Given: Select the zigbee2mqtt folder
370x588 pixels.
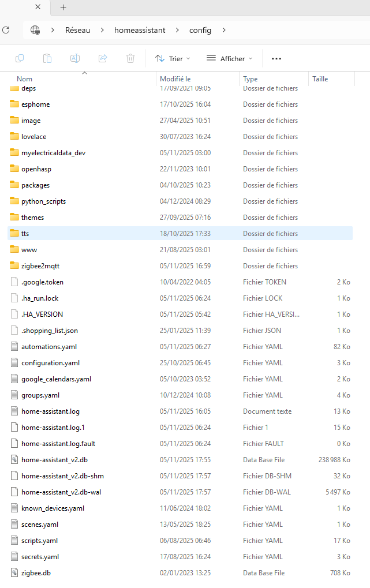Looking at the screenshot, I should 42,266.
